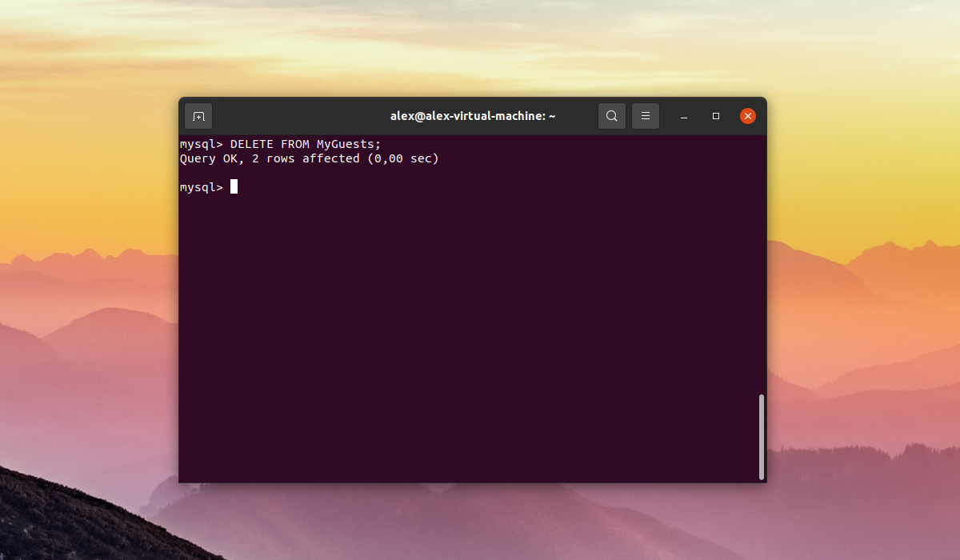Click the magnifier to search terminal output
Image resolution: width=960 pixels, height=560 pixels.
click(611, 115)
